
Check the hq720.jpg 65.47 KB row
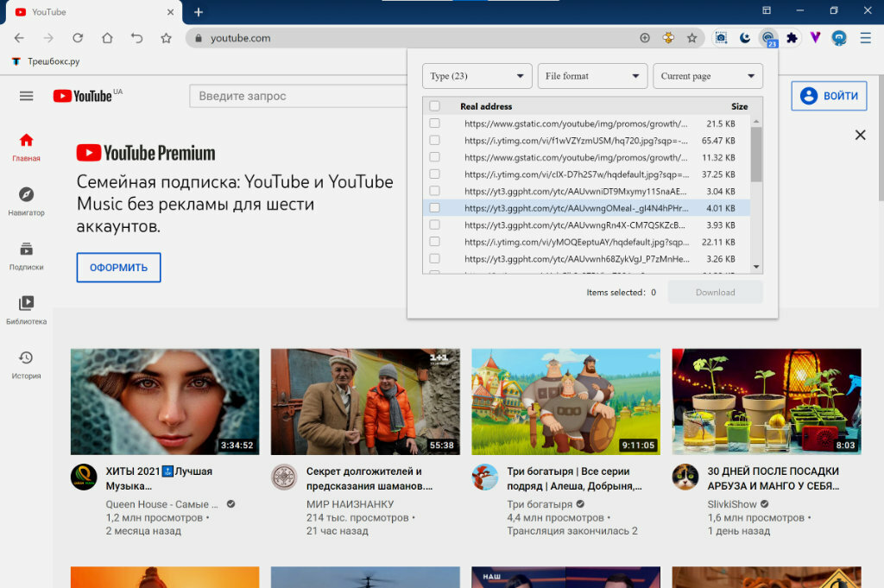click(x=435, y=140)
